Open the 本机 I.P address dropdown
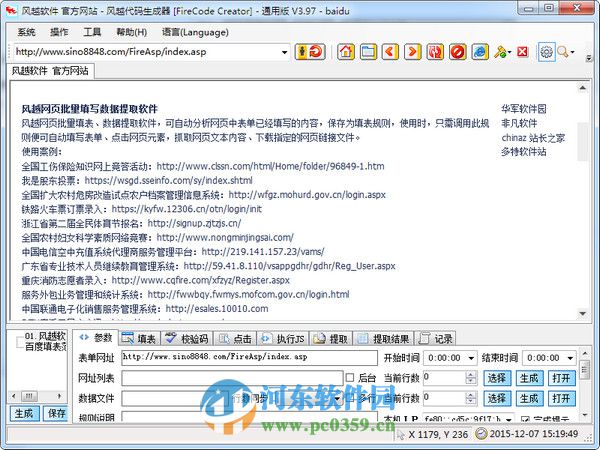Viewport: 600px width, 450px height. (x=509, y=419)
